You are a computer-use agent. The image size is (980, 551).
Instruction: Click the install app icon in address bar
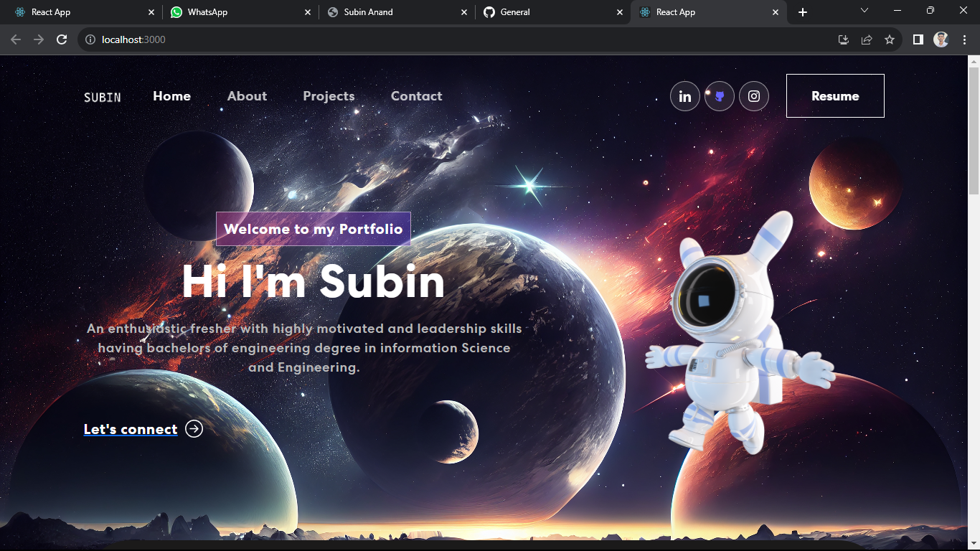(844, 39)
